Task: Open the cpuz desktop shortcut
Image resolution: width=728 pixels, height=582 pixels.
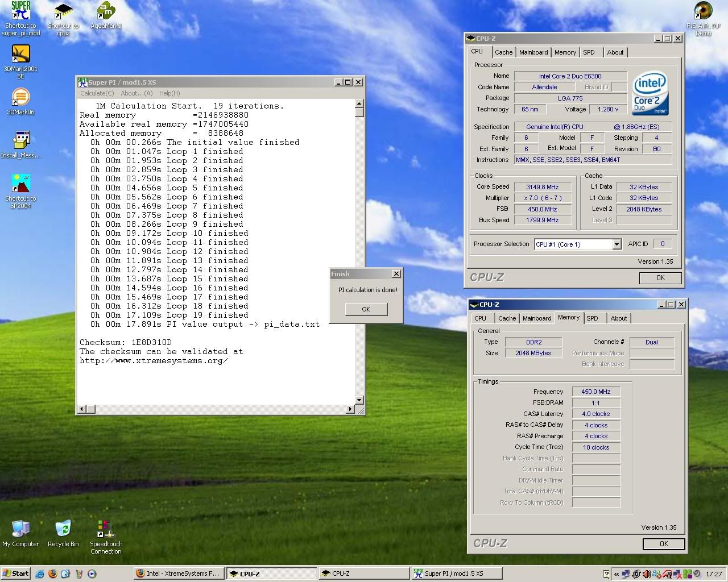Action: click(63, 19)
